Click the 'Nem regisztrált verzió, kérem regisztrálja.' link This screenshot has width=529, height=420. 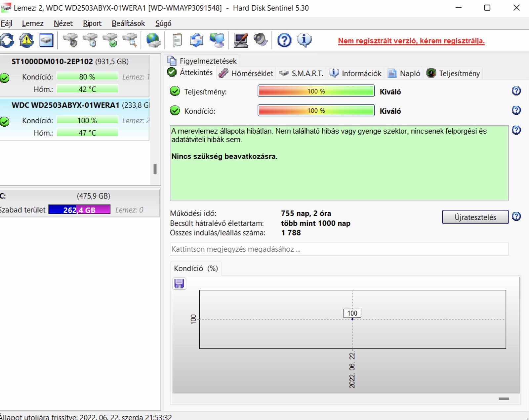pyautogui.click(x=411, y=41)
